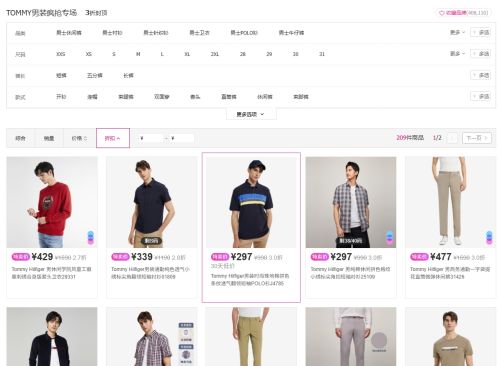Select size XS

89,54
